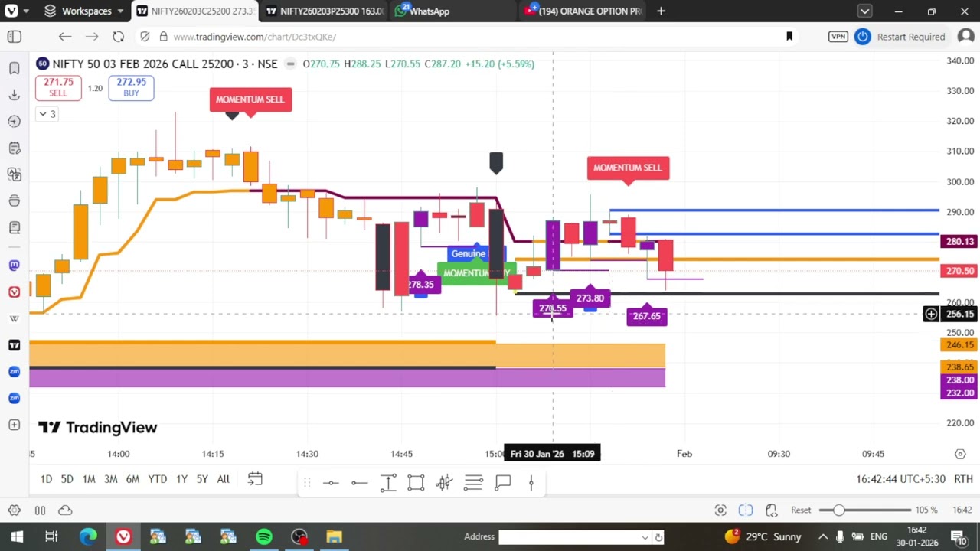
Task: Add a new web panel
Action: 14,425
